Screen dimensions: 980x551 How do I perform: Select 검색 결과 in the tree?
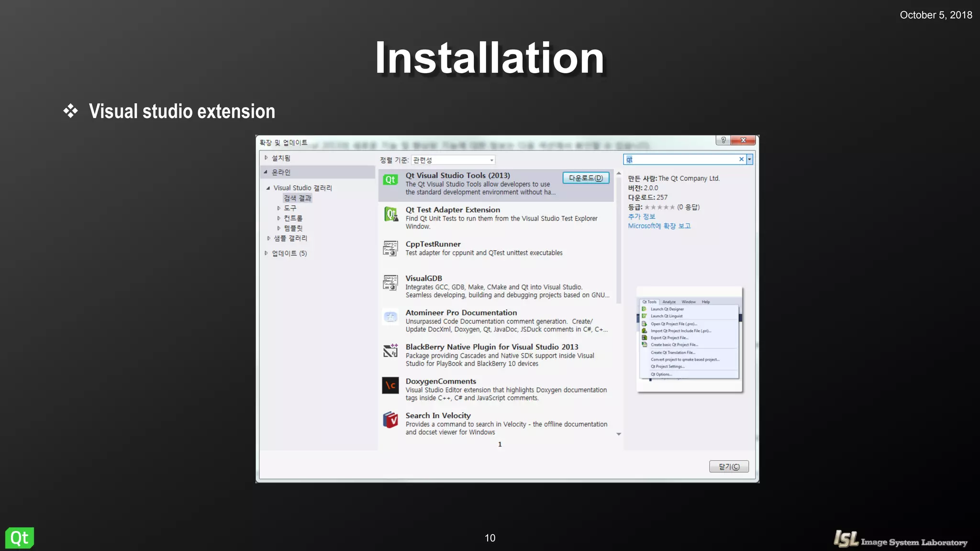[x=297, y=198]
